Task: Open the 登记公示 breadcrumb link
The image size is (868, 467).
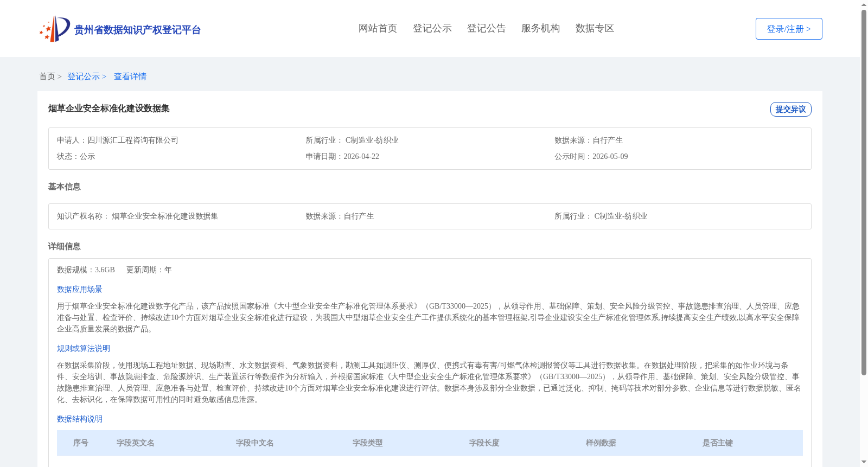Action: (x=84, y=76)
